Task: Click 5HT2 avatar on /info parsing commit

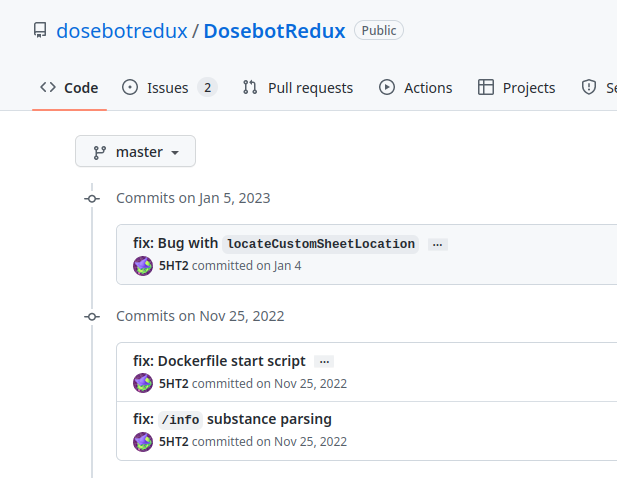Action: [x=143, y=441]
